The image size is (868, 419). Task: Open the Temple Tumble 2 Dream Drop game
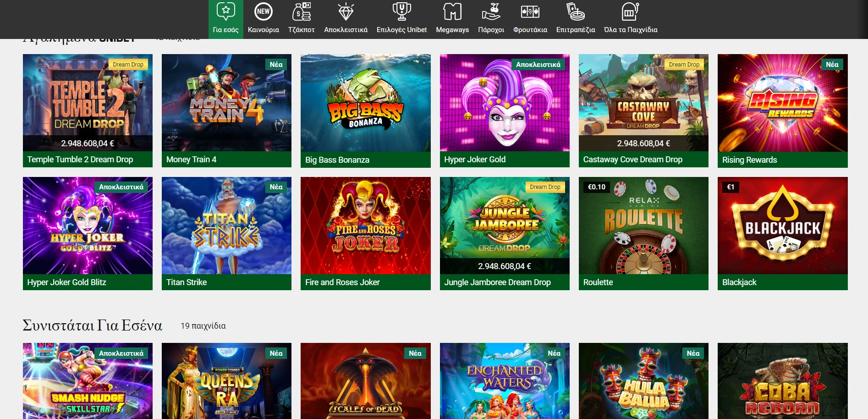pos(88,110)
